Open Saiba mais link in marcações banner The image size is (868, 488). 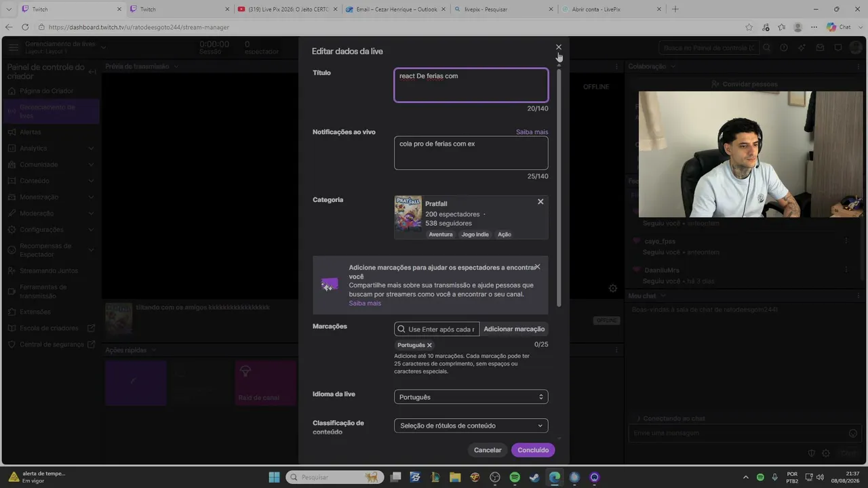(x=365, y=303)
